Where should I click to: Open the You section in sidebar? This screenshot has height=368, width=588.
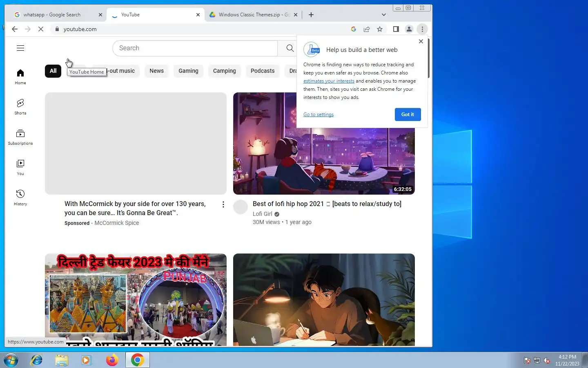[20, 167]
